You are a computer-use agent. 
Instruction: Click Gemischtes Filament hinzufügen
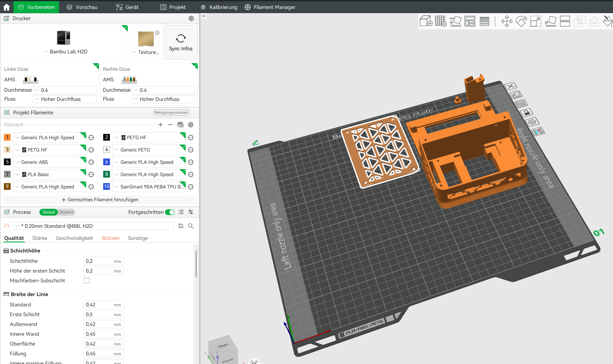click(x=100, y=200)
